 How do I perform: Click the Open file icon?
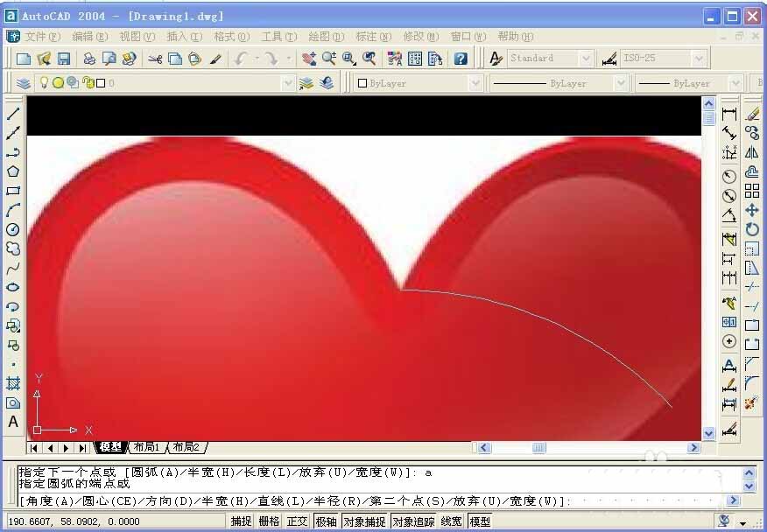(44, 59)
